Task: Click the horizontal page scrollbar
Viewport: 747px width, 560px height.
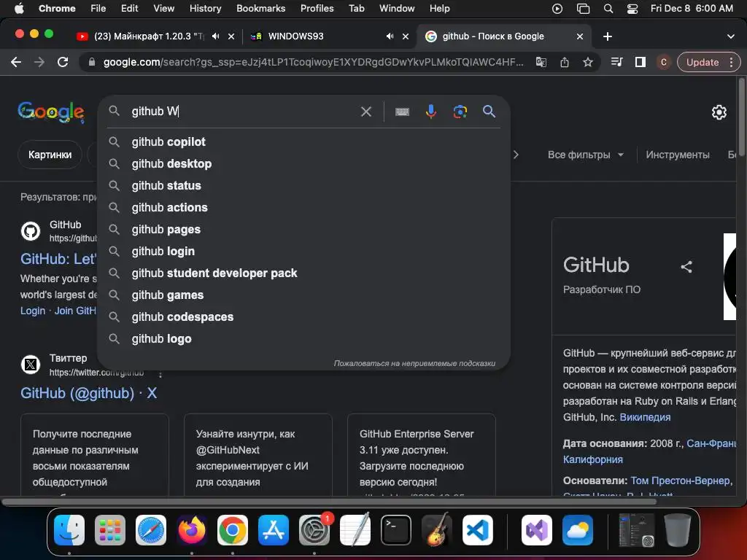Action: coord(330,502)
